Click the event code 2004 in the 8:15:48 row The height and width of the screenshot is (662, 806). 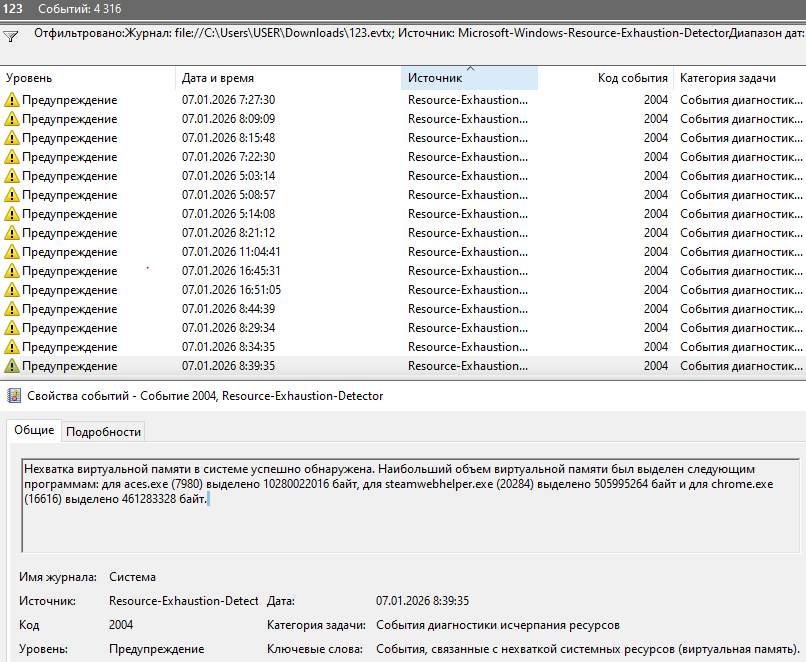(x=656, y=138)
